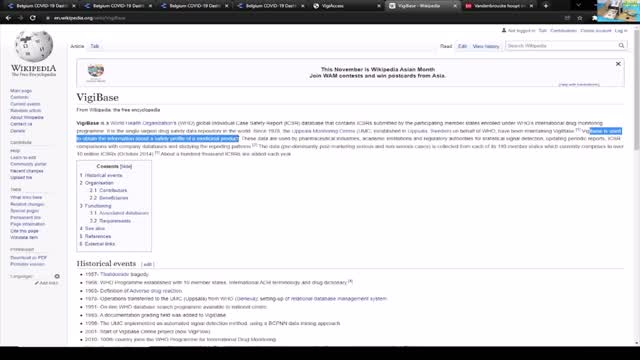This screenshot has width=640, height=360.
Task: Click the lock icon in the address bar
Action: click(48, 18)
